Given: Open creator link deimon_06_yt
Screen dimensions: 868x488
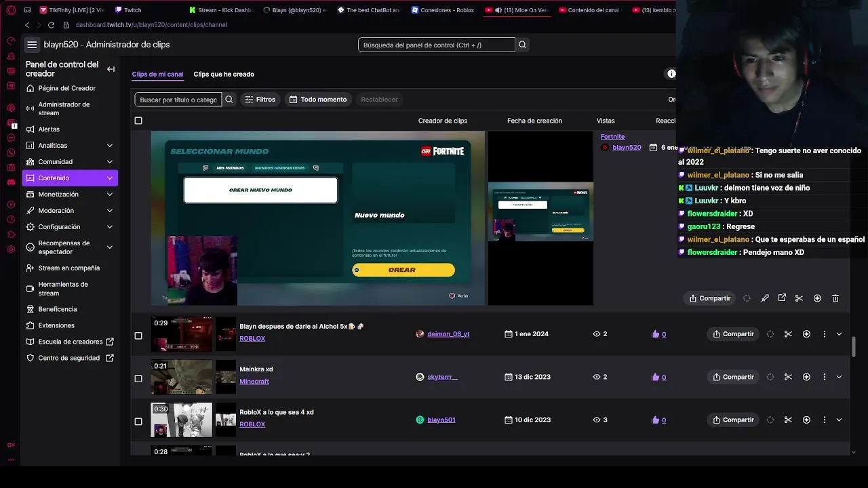Looking at the screenshot, I should (x=448, y=334).
